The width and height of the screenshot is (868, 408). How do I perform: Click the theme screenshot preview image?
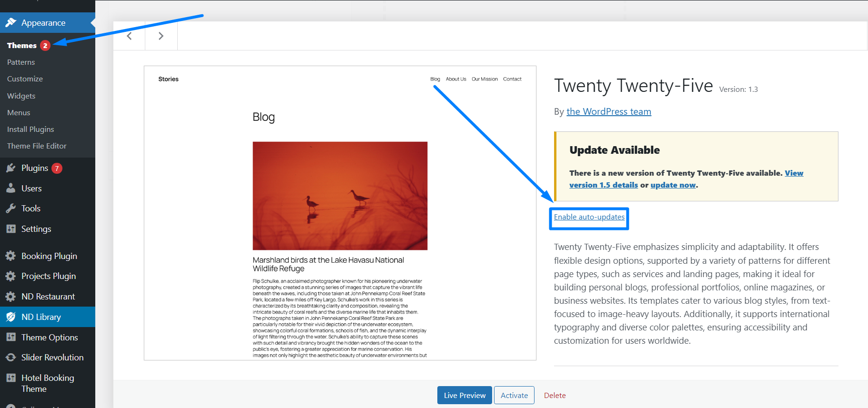[x=340, y=213]
